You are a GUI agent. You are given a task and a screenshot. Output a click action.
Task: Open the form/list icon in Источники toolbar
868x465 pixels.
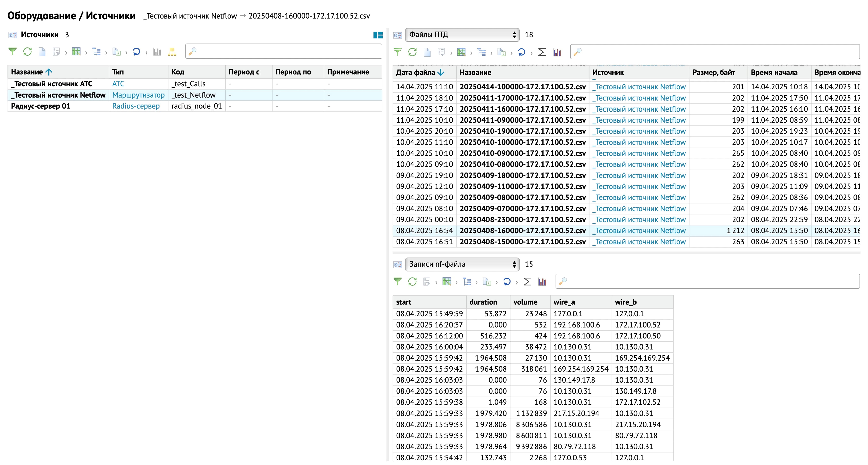click(x=56, y=52)
